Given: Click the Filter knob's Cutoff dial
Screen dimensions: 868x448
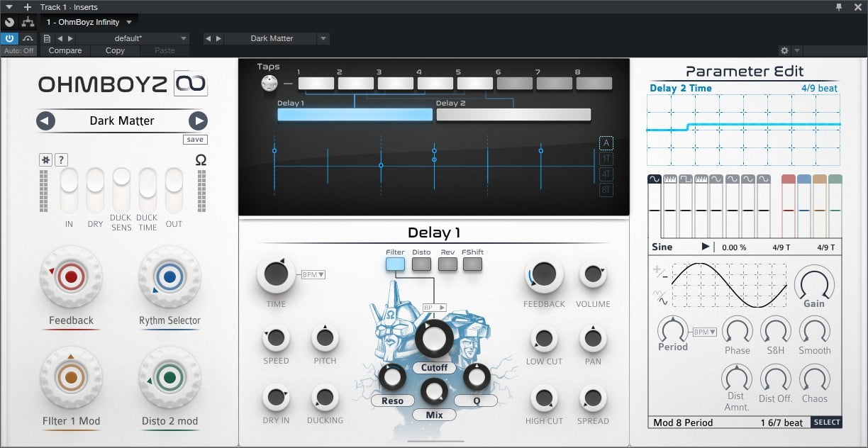Looking at the screenshot, I should click(x=434, y=338).
